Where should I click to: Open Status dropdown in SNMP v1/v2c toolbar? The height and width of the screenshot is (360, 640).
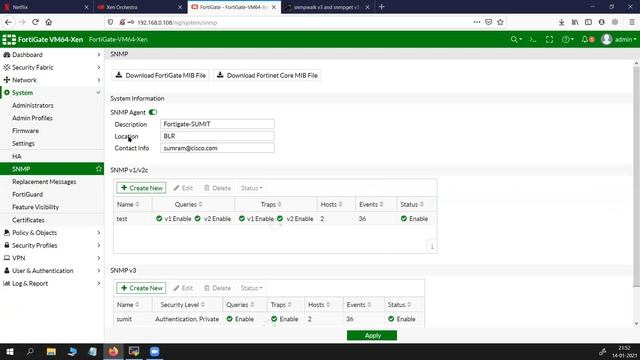(x=251, y=188)
